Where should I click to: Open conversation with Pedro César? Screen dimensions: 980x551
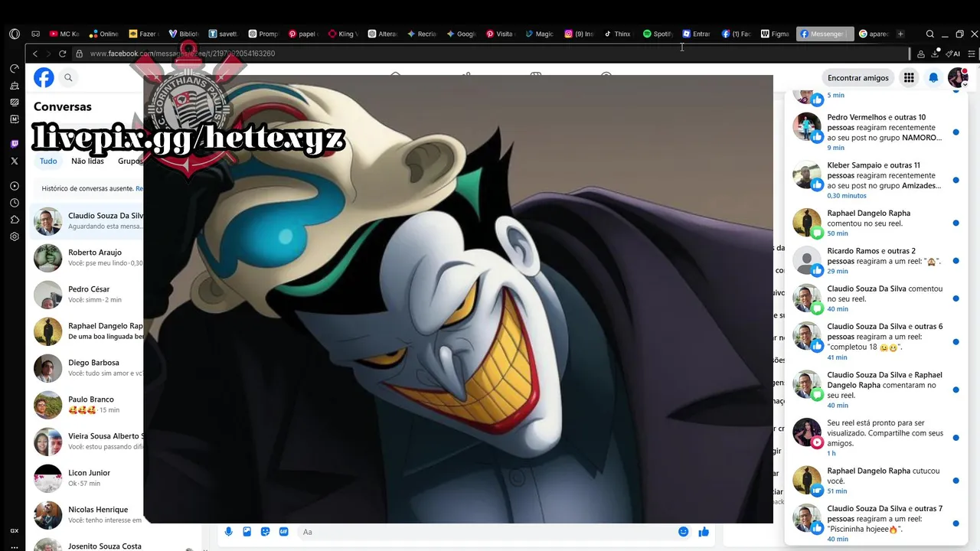click(x=87, y=295)
